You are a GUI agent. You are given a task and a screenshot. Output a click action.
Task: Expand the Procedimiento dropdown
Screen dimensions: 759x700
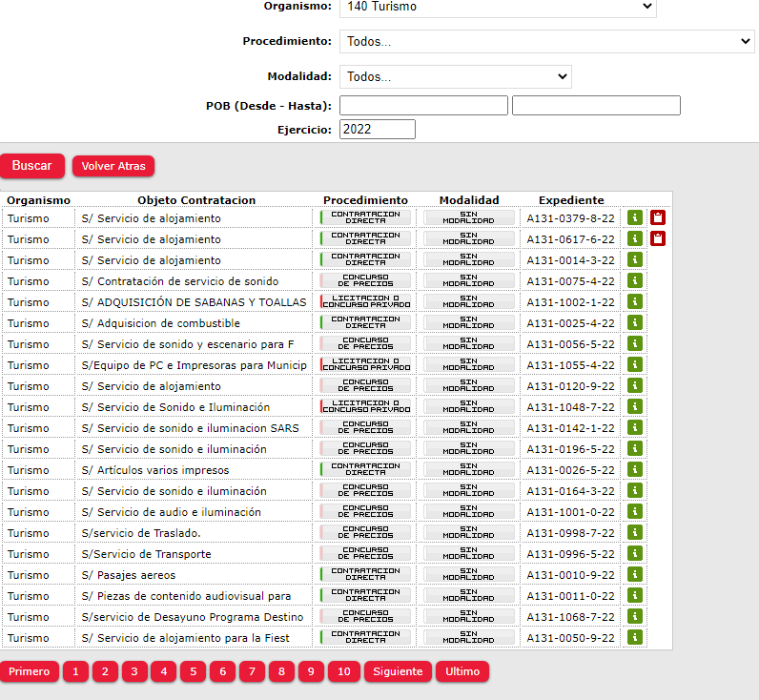coord(547,42)
